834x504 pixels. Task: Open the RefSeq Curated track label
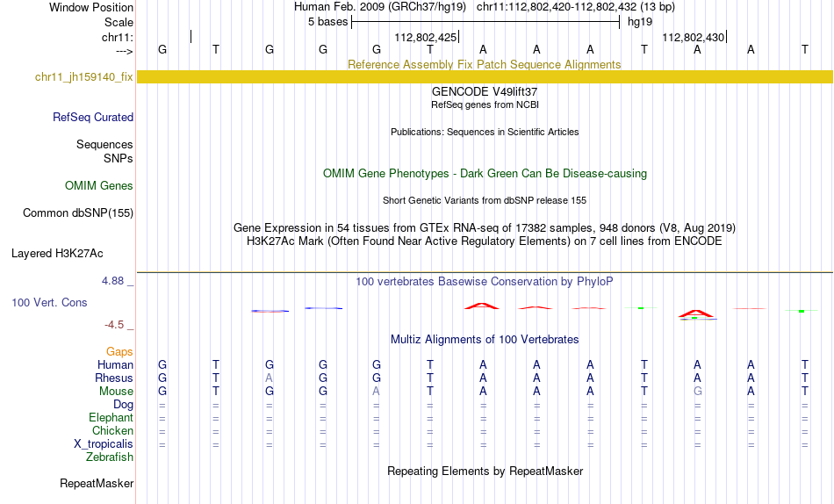click(x=92, y=117)
